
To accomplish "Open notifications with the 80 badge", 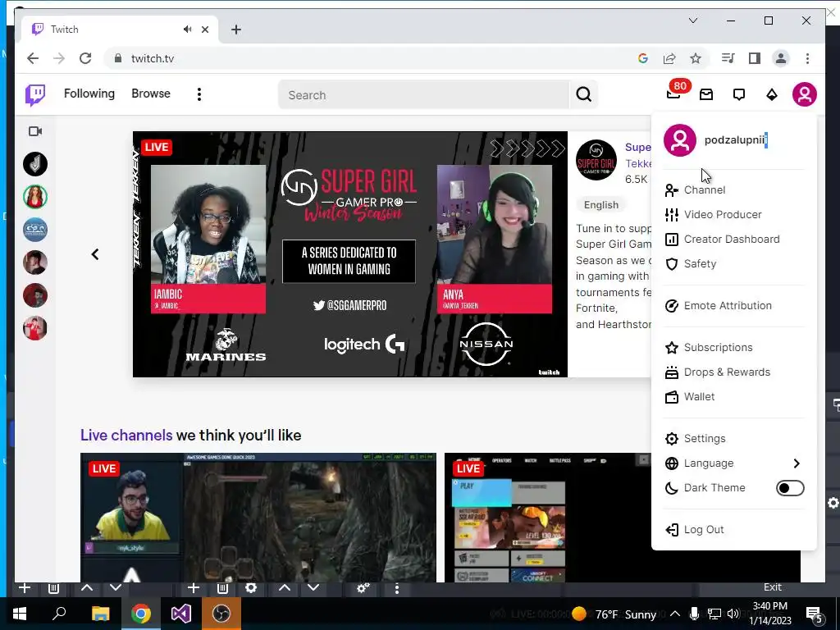I will (673, 94).
